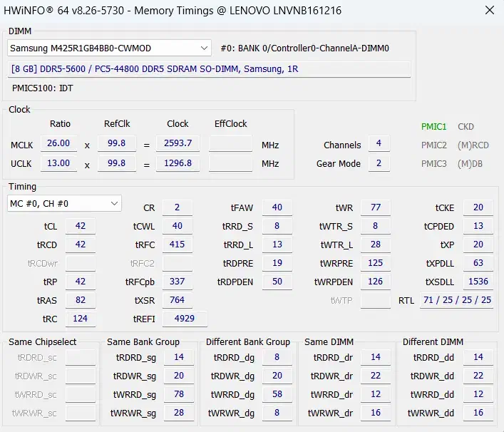Click the empty EffClock field for MCLK
This screenshot has width=504, height=432.
[x=230, y=143]
